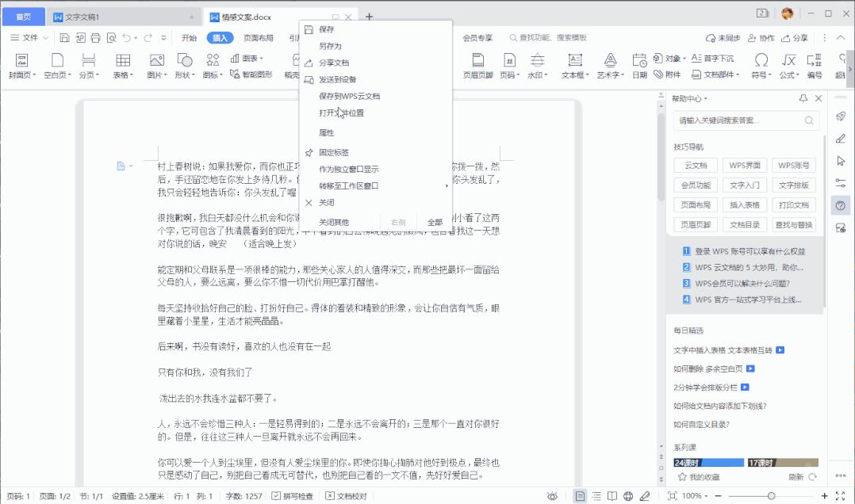The width and height of the screenshot is (855, 504).
Task: Enable eye-protection mode in status bar
Action: (x=554, y=495)
